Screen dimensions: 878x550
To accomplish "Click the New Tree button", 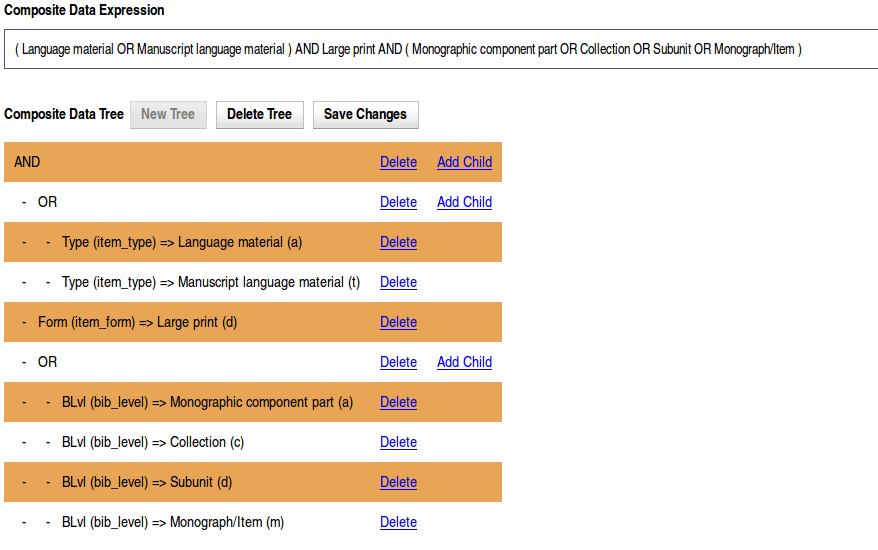I will pos(168,115).
